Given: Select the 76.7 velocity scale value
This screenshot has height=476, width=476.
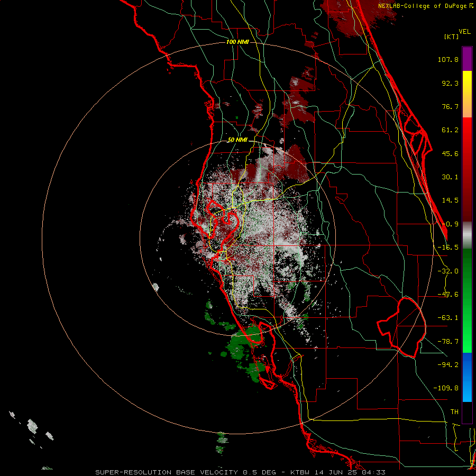Looking at the screenshot, I should pyautogui.click(x=450, y=106).
